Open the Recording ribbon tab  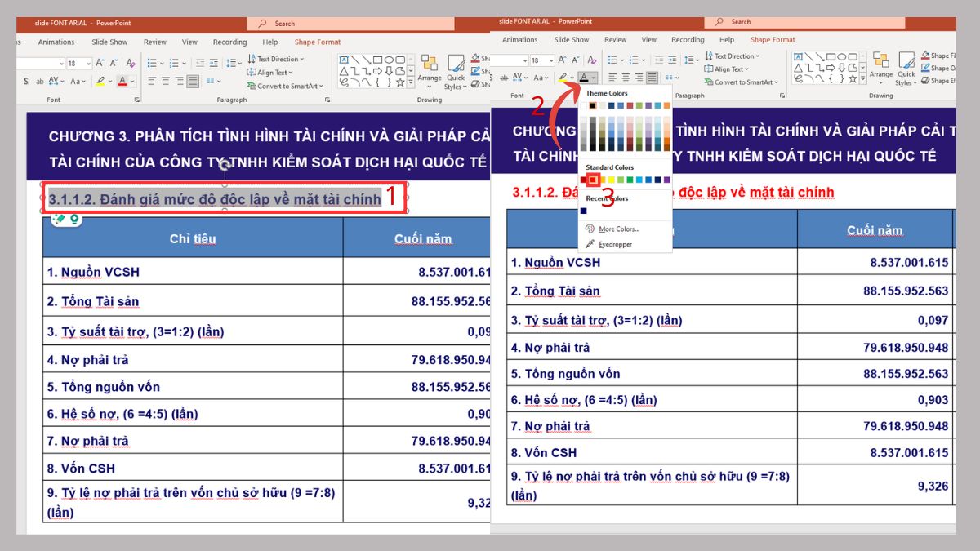coord(229,42)
